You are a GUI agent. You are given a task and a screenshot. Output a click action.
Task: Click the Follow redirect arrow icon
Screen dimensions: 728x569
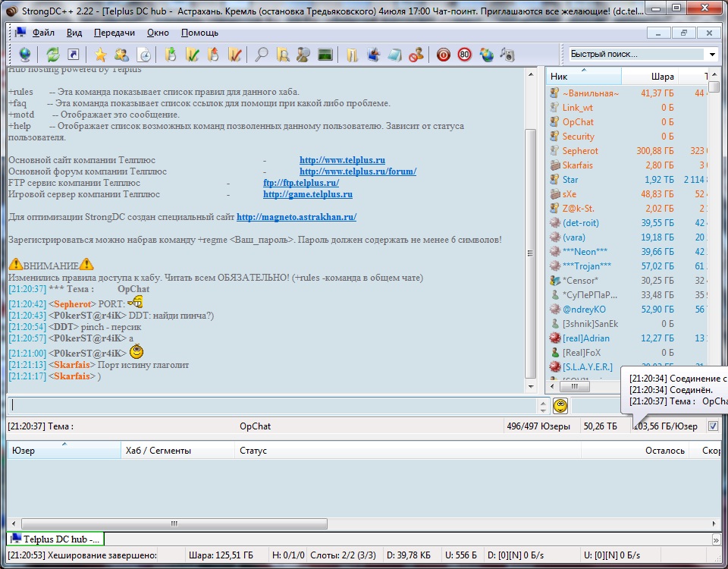pyautogui.click(x=74, y=55)
